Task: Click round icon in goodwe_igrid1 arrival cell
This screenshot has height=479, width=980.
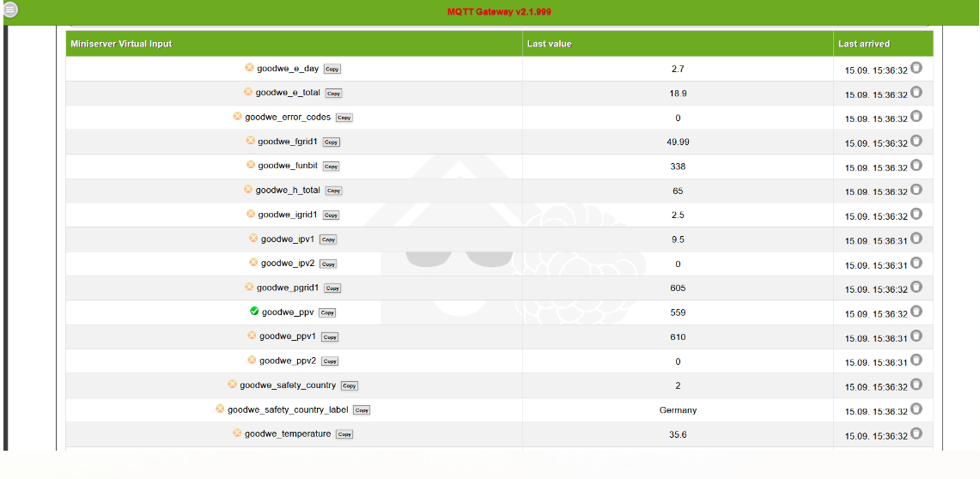Action: coord(916,215)
